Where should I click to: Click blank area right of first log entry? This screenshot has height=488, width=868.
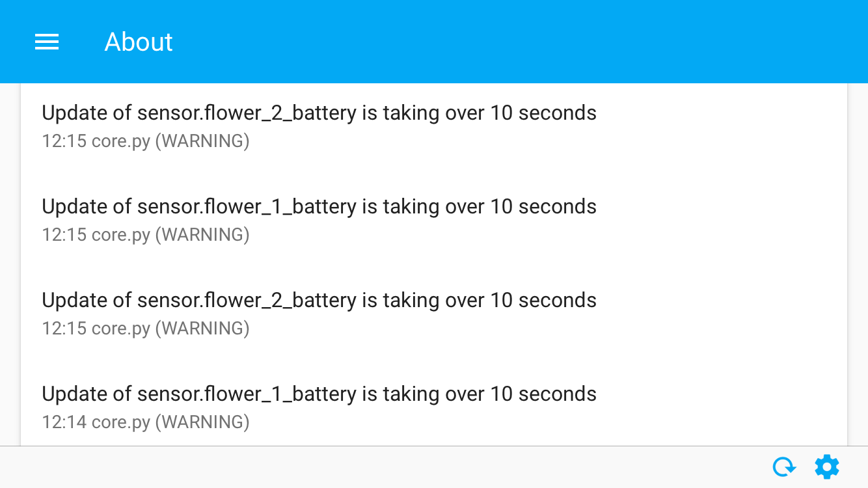pos(722,126)
